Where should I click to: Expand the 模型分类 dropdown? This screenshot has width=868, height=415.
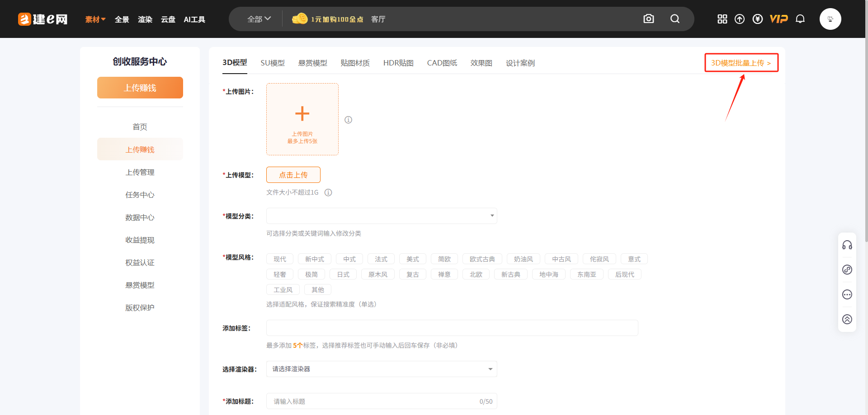pos(382,216)
